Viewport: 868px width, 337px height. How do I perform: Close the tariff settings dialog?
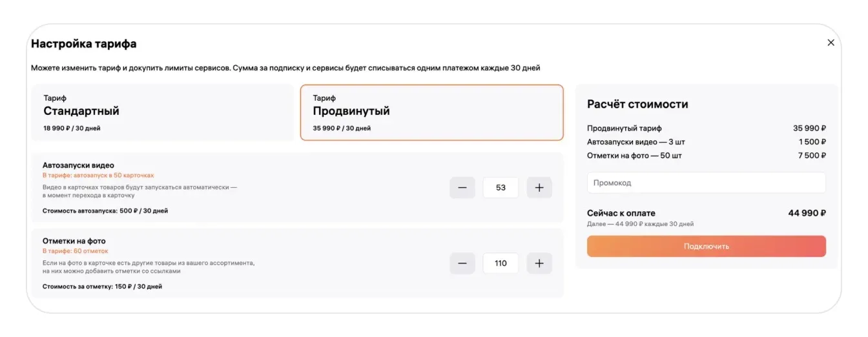[x=831, y=43]
